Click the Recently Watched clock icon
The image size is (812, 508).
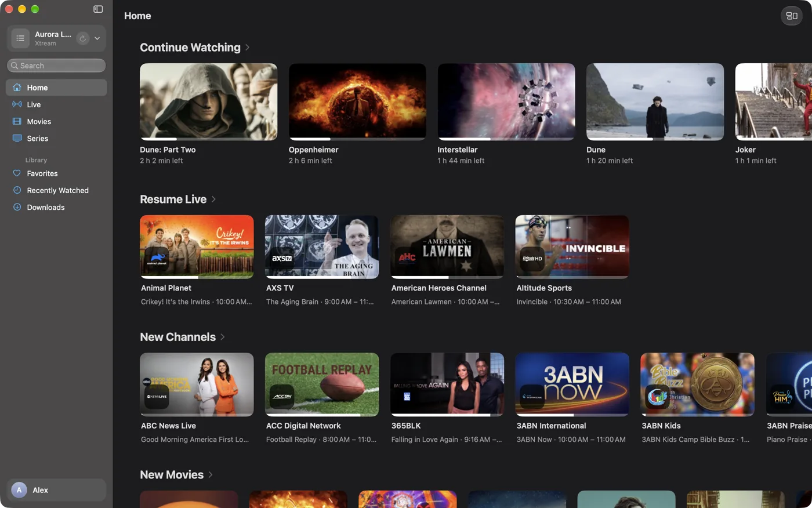tap(17, 190)
